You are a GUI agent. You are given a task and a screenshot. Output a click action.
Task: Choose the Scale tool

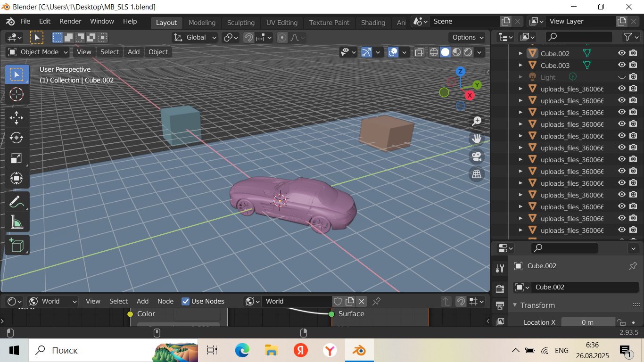point(17,158)
